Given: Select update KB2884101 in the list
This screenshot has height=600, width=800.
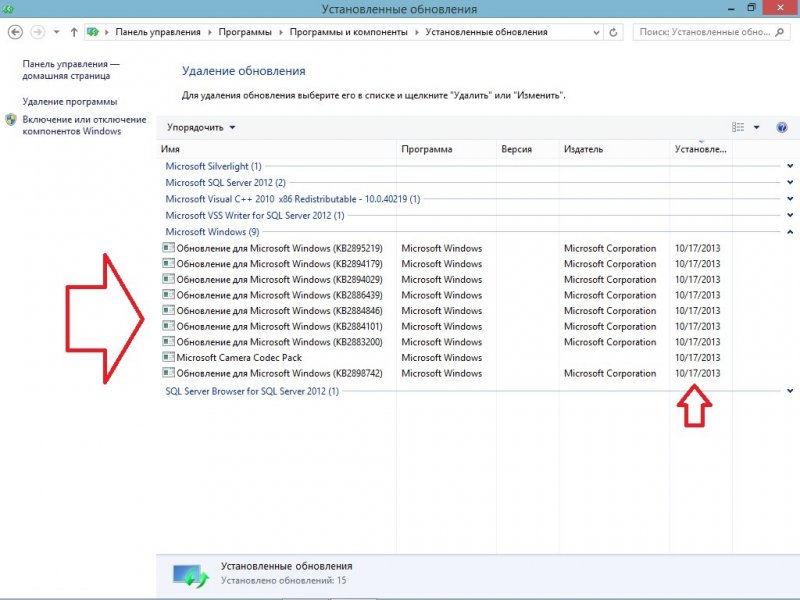Looking at the screenshot, I should (280, 327).
